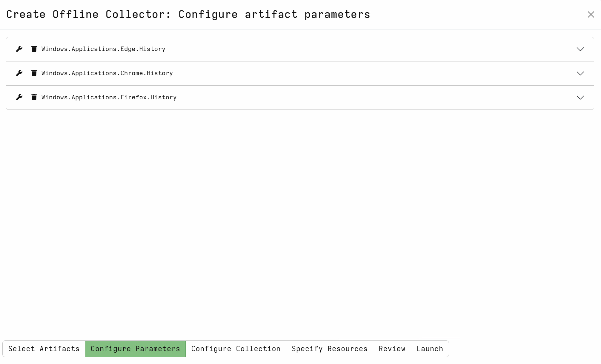601x364 pixels.
Task: Expand the Windows.Applications.Edge.History chevron
Action: pos(580,49)
